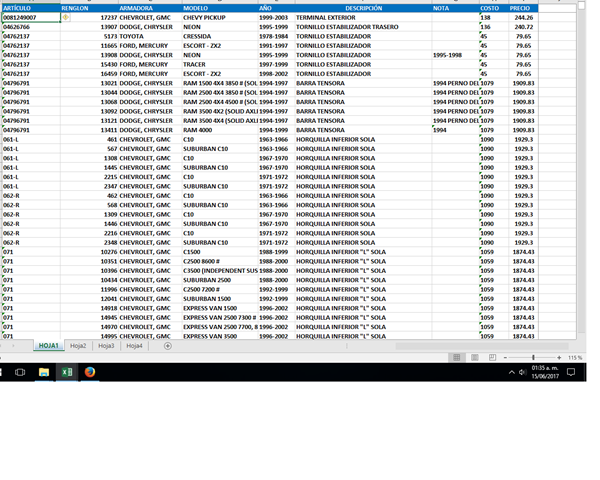Open the clock showing 01:35 a. m.
Screen dimensions: 600x480
click(x=545, y=372)
